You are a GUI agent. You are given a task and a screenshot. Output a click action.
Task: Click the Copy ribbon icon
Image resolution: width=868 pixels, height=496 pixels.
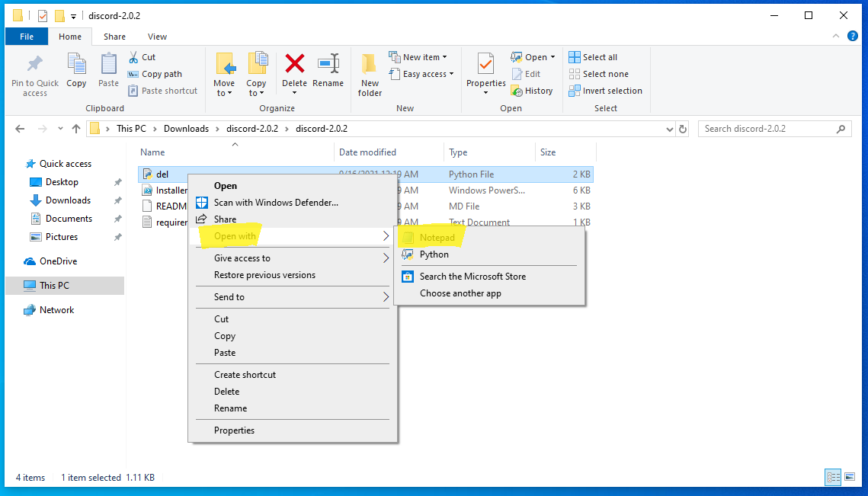[x=76, y=64]
